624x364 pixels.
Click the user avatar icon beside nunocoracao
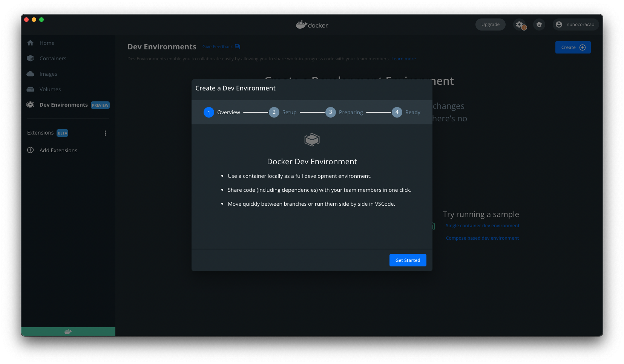click(559, 24)
